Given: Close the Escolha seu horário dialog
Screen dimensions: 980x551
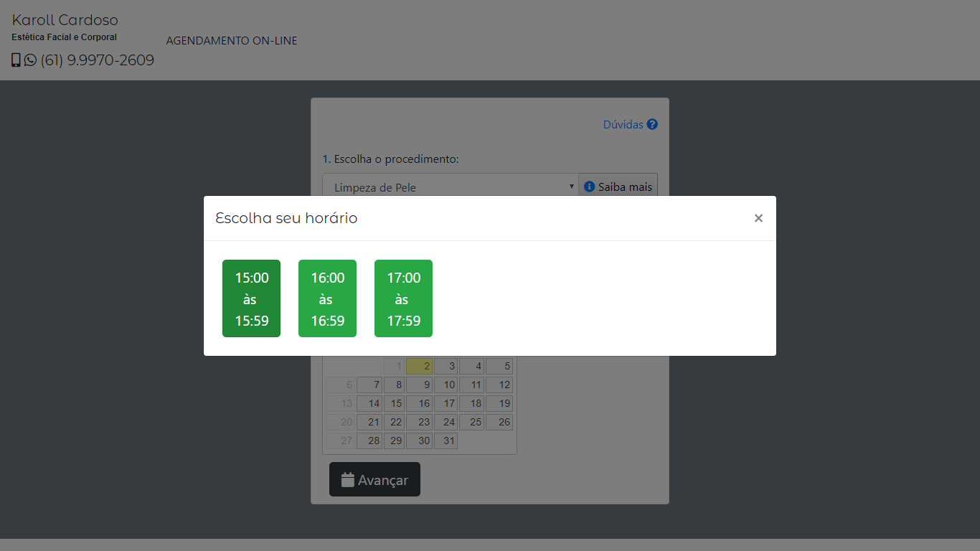Looking at the screenshot, I should click(758, 218).
